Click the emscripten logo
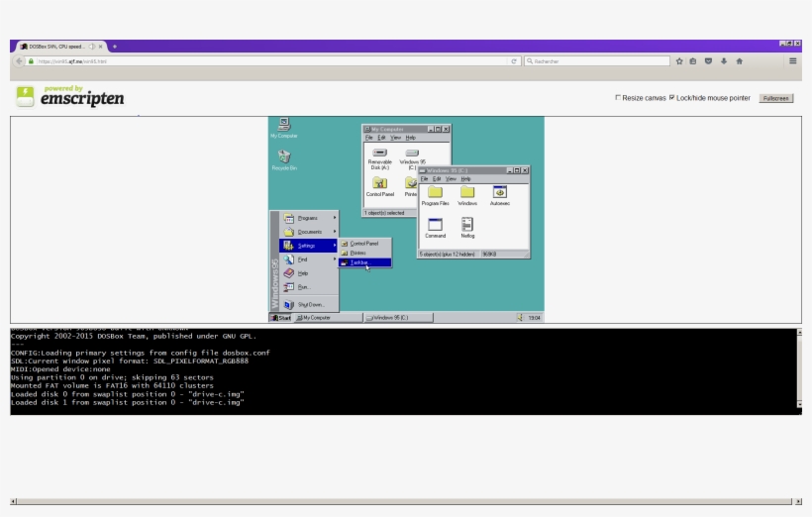The width and height of the screenshot is (812, 517). pyautogui.click(x=70, y=96)
